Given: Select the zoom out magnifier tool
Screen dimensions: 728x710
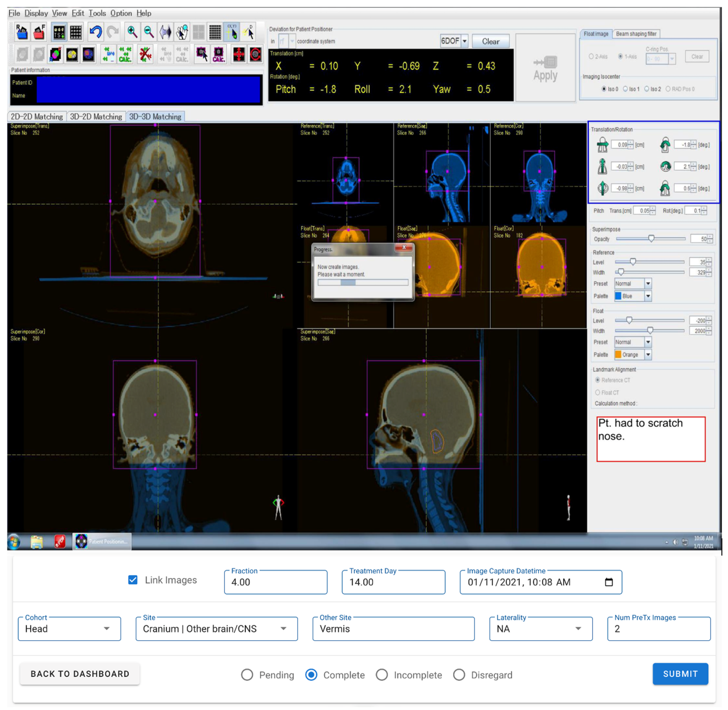Looking at the screenshot, I should pos(148,32).
